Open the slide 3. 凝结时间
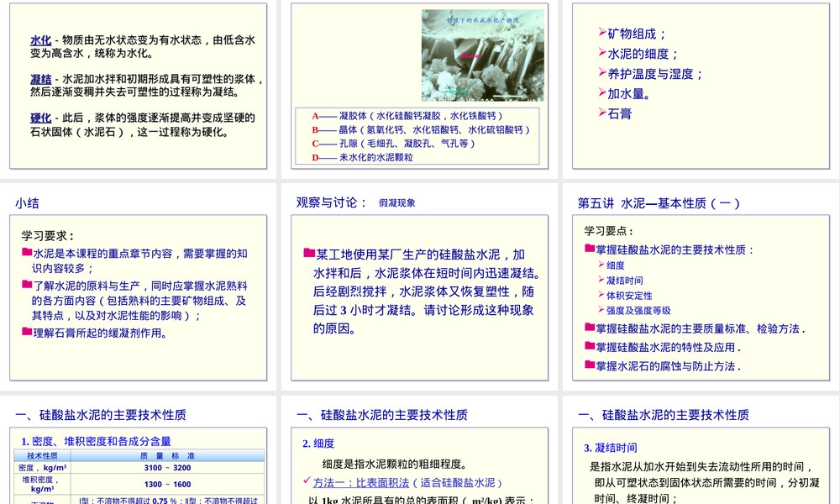840x504 pixels. (x=701, y=450)
